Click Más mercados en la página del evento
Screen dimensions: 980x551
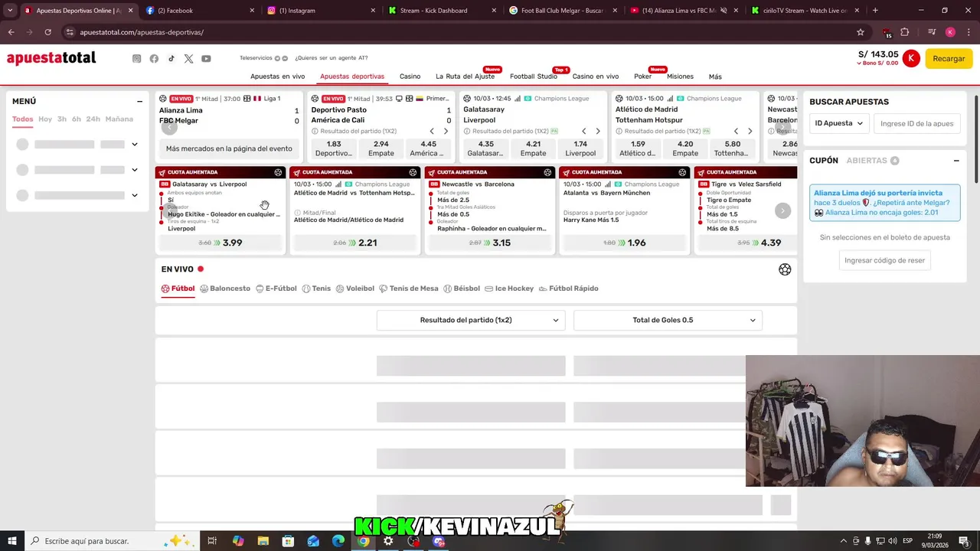tap(229, 148)
